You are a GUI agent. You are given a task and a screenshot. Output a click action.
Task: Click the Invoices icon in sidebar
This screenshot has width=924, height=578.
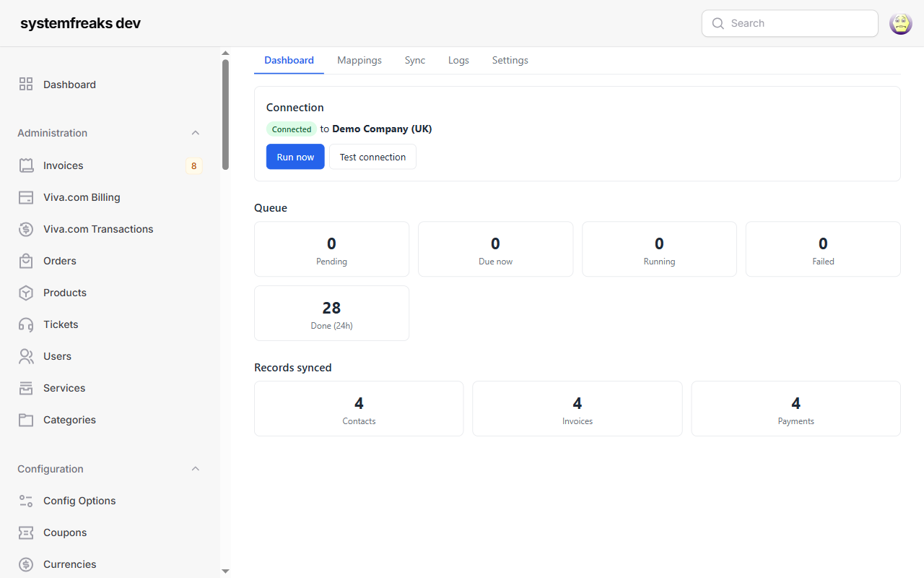click(x=26, y=165)
